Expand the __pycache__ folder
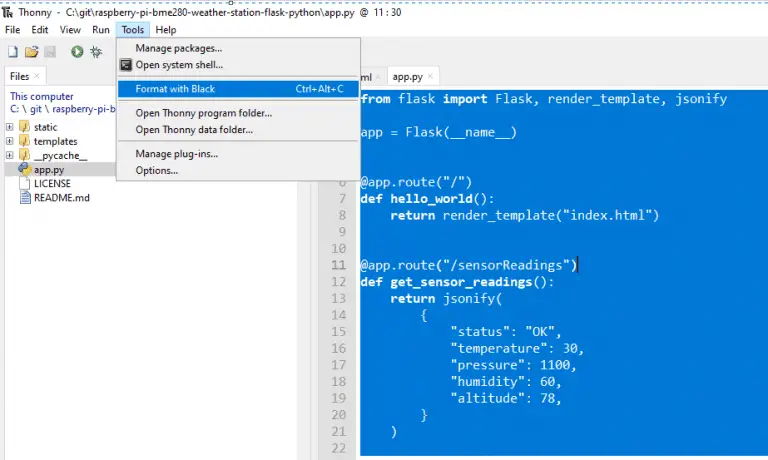This screenshot has height=460, width=768. [x=9, y=155]
